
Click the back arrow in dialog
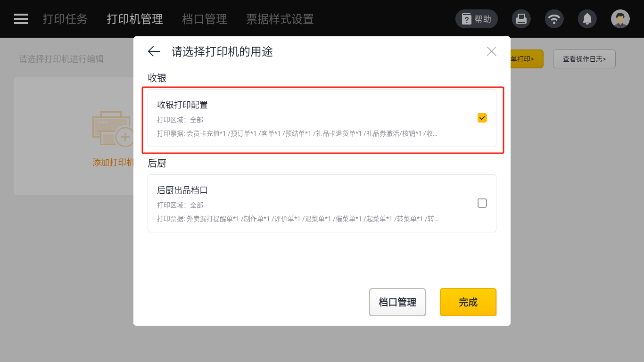point(154,51)
